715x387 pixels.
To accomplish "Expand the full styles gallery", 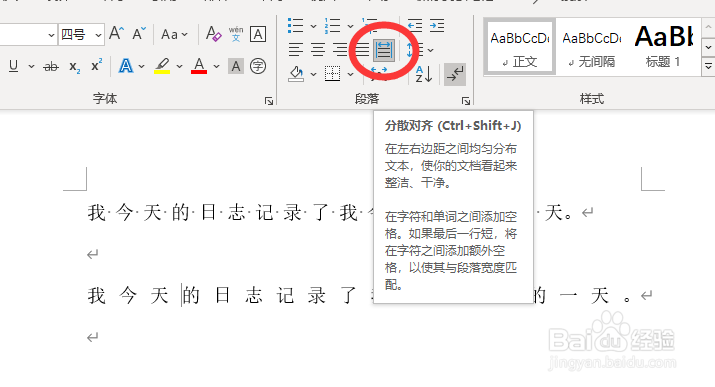I will tap(708, 67).
